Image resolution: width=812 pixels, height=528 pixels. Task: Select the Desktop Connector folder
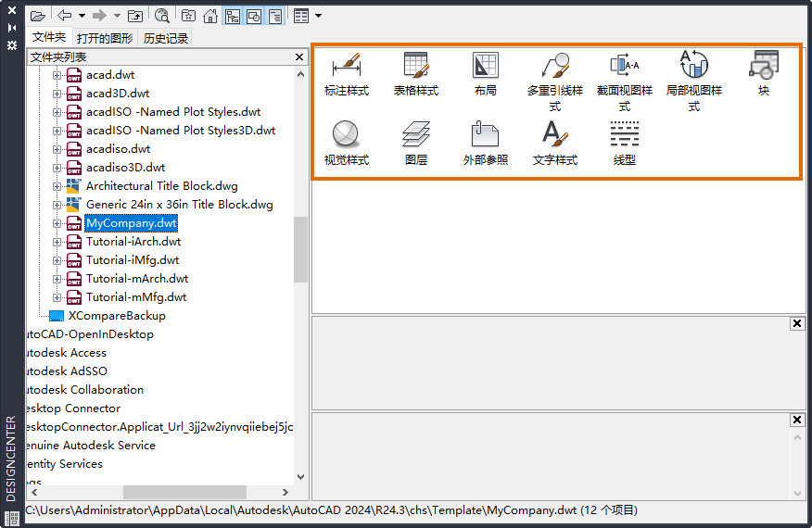(73, 409)
